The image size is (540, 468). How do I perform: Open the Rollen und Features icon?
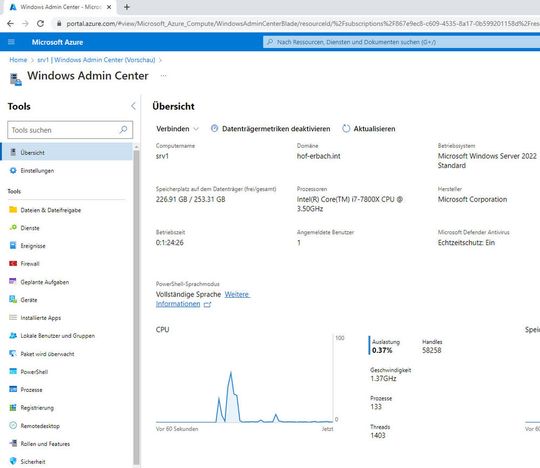point(13,443)
